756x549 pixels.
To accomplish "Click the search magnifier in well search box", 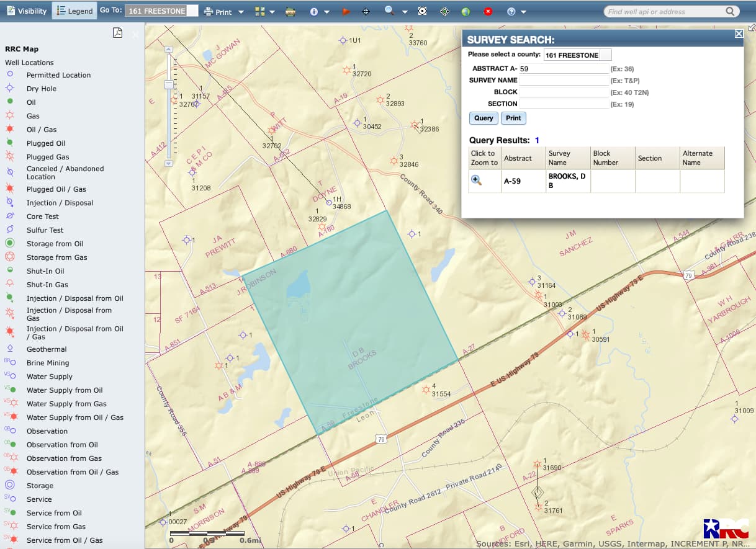I will point(730,11).
